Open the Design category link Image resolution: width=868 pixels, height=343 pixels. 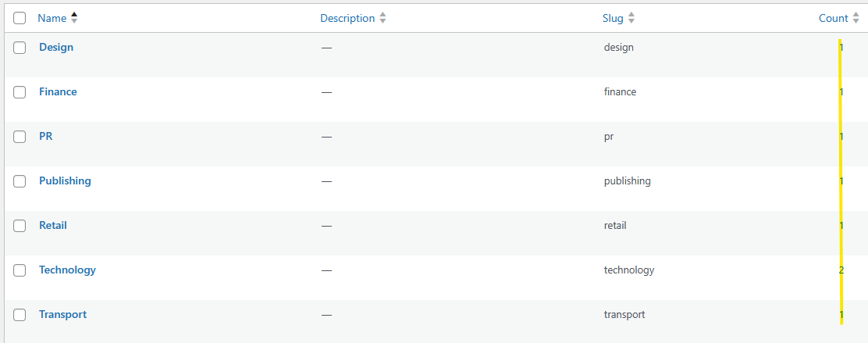tap(56, 47)
